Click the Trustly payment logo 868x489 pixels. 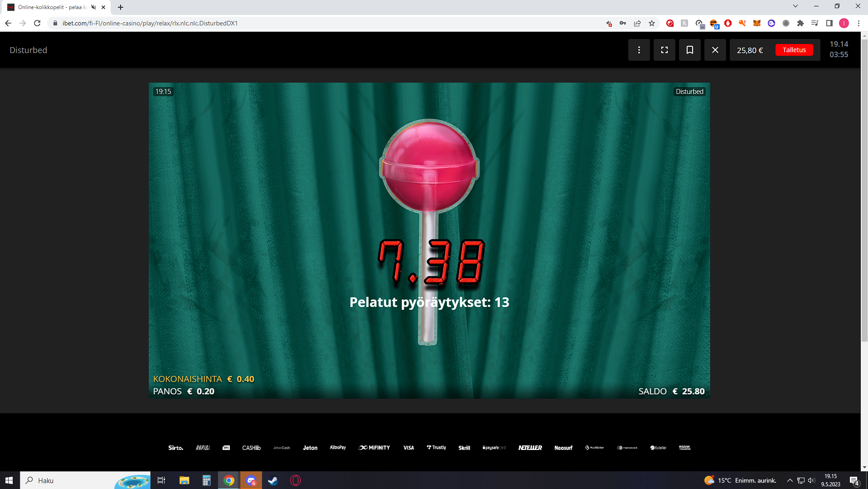[436, 448]
